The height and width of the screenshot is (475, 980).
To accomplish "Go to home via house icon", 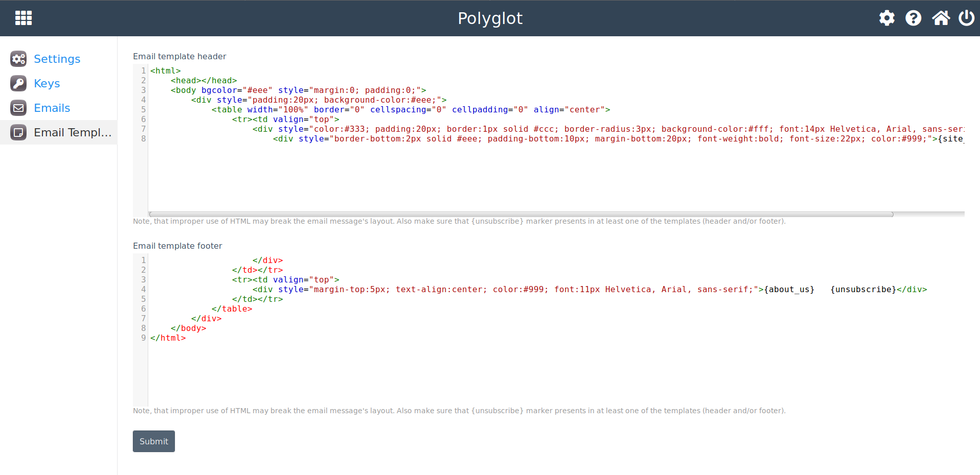I will (940, 18).
